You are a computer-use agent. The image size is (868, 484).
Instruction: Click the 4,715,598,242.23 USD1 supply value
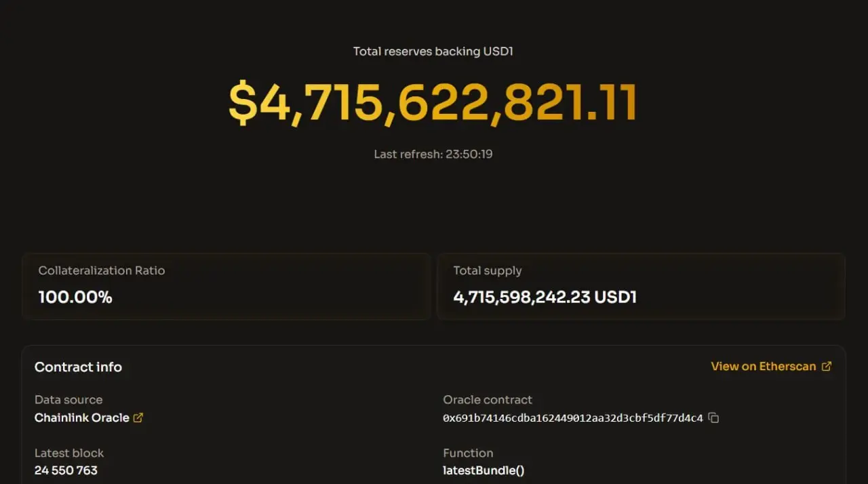(x=545, y=297)
